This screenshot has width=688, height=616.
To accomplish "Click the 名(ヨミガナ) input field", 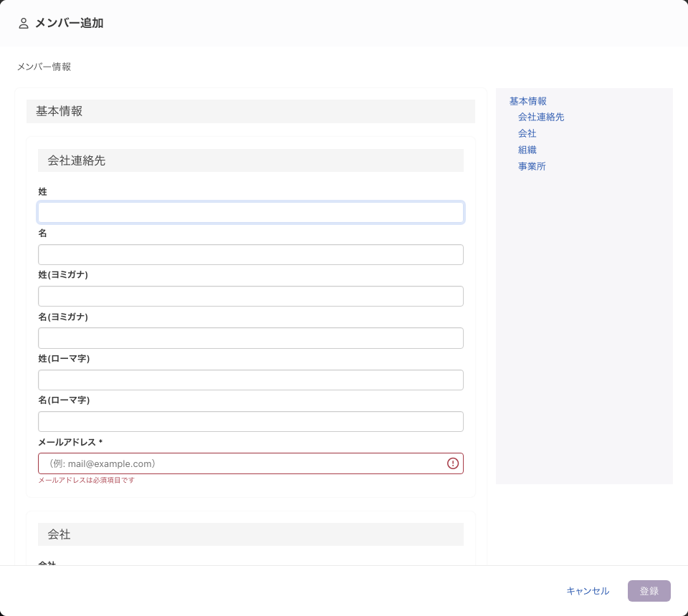I will (x=251, y=338).
